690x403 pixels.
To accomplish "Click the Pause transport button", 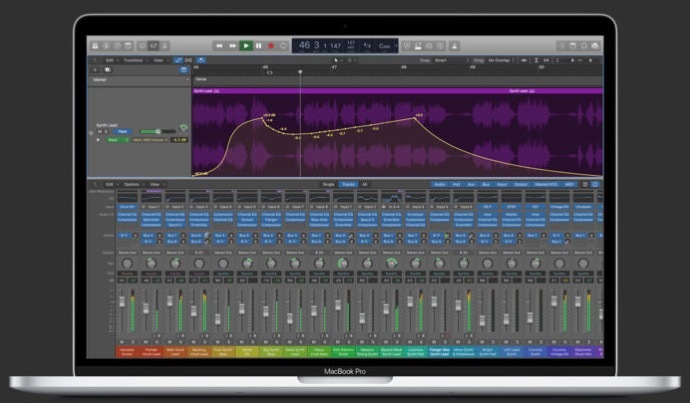I will pos(259,46).
